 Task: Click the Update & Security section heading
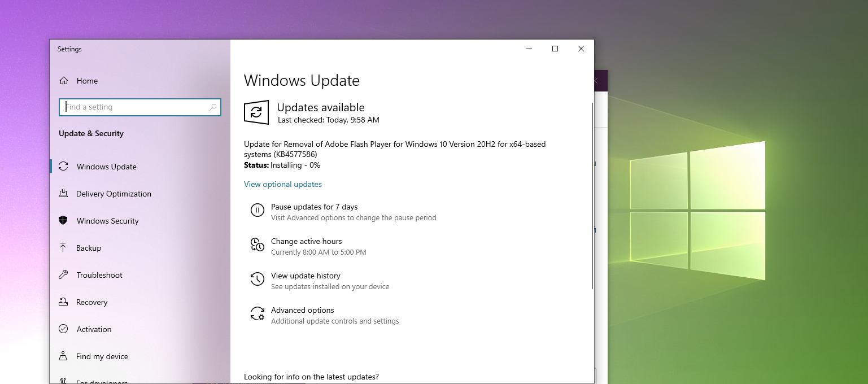(91, 133)
